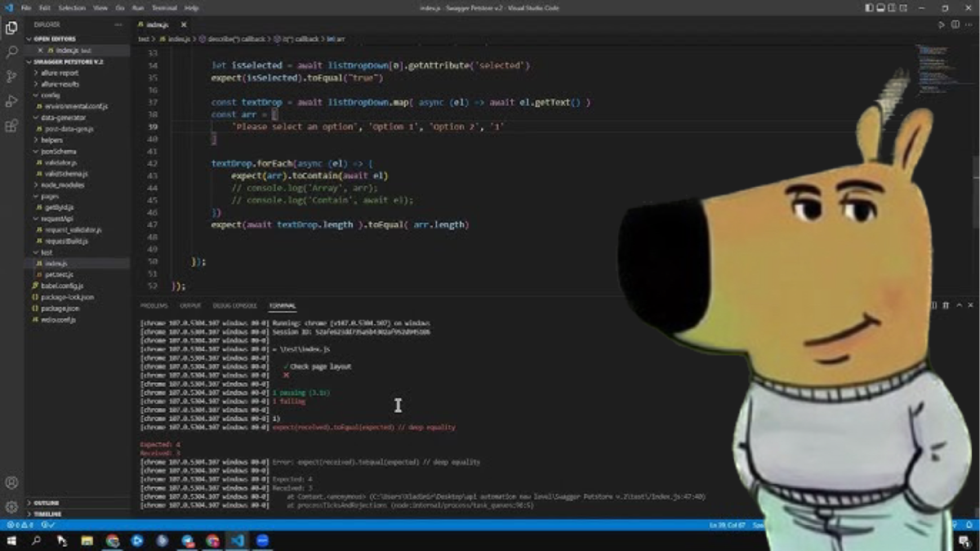Select the Terminal panel tab
Image resolution: width=980 pixels, height=551 pixels.
tap(283, 305)
